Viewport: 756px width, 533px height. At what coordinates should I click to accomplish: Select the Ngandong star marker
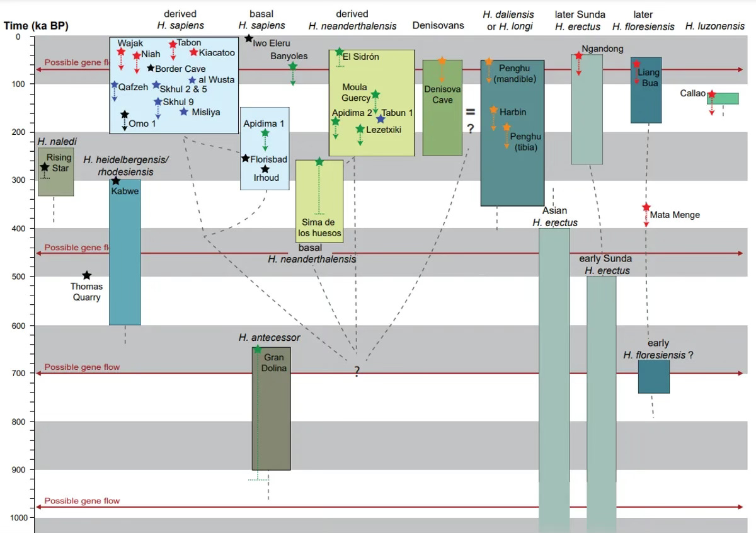click(577, 55)
